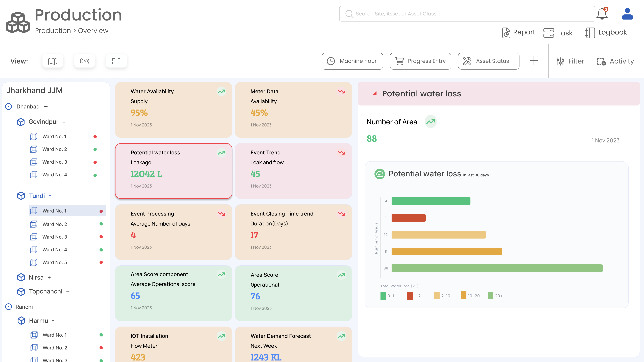Toggle trend icon beside Number of Area
The image size is (644, 362).
[x=431, y=122]
